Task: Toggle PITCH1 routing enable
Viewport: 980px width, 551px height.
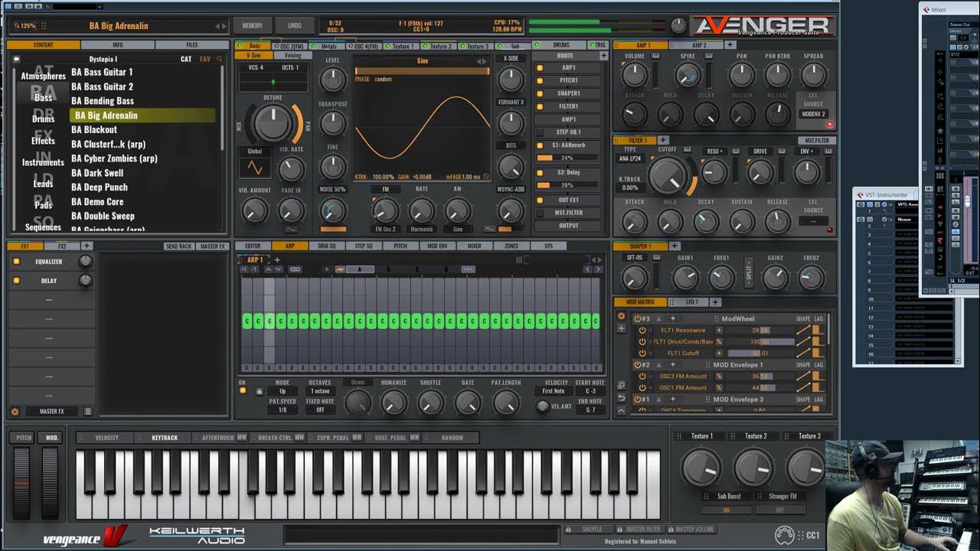Action: coord(540,80)
